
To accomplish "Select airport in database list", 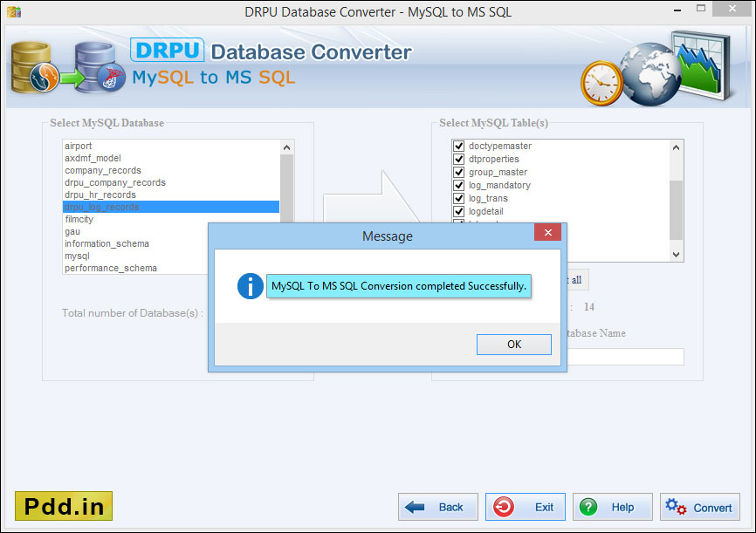I will pos(171,146).
